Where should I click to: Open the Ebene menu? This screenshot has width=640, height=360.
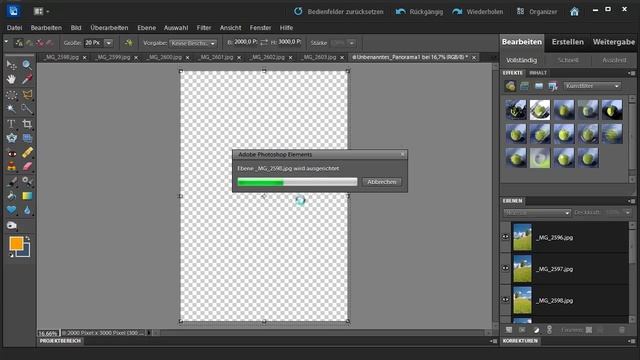coord(147,28)
